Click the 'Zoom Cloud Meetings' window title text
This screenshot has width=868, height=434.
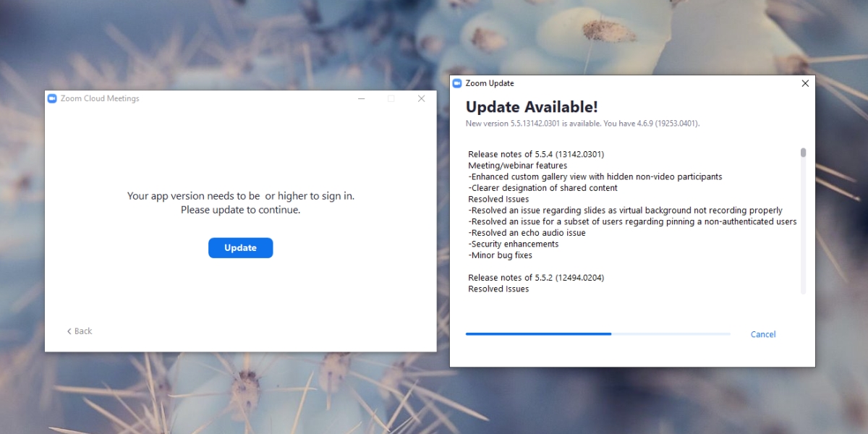click(x=100, y=98)
